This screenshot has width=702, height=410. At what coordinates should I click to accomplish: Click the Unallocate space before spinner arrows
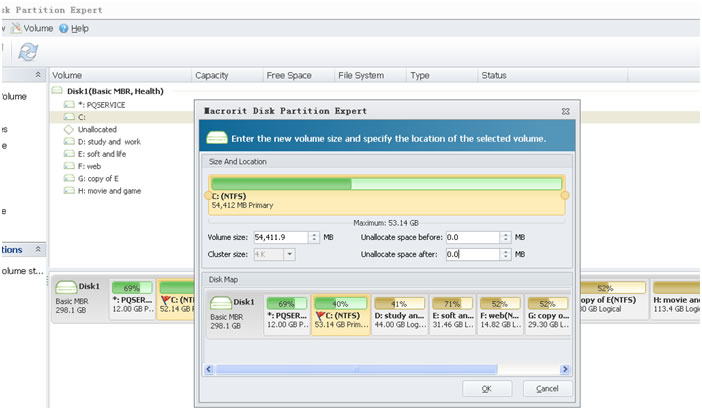point(505,237)
